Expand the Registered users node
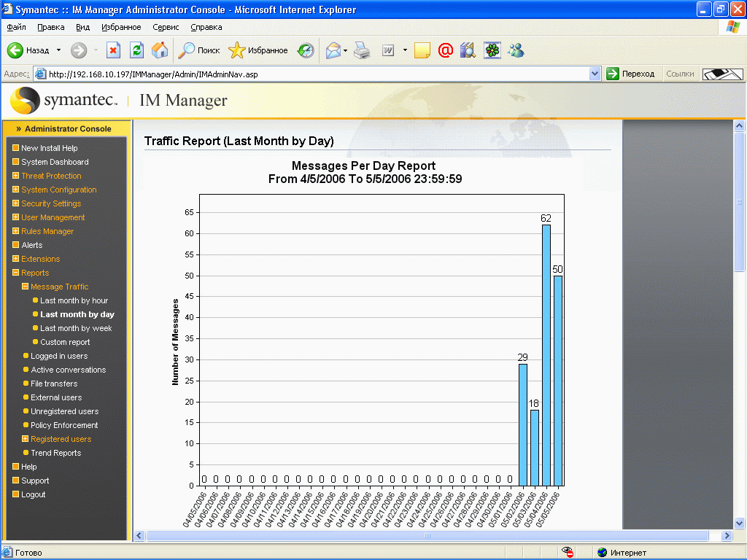This screenshot has height=560, width=747. pyautogui.click(x=25, y=439)
